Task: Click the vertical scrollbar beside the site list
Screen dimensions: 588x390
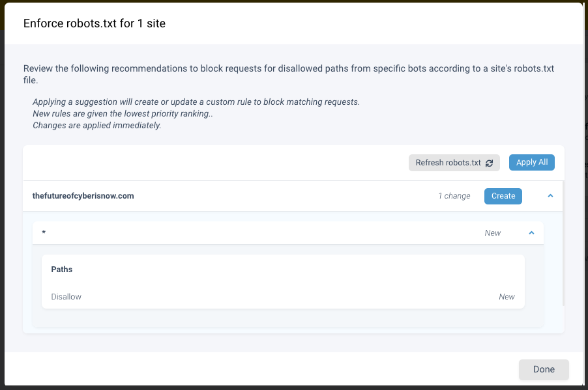Action: tap(563, 244)
